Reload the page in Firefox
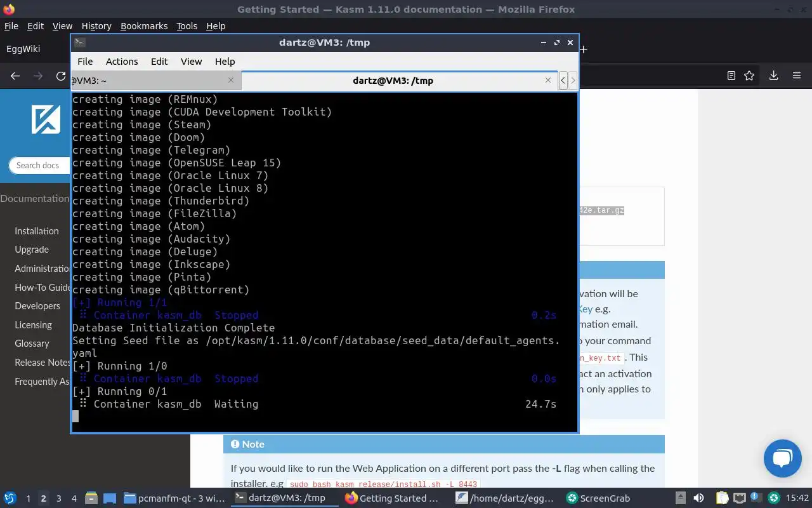Screen dimensions: 812x508 coord(61,76)
